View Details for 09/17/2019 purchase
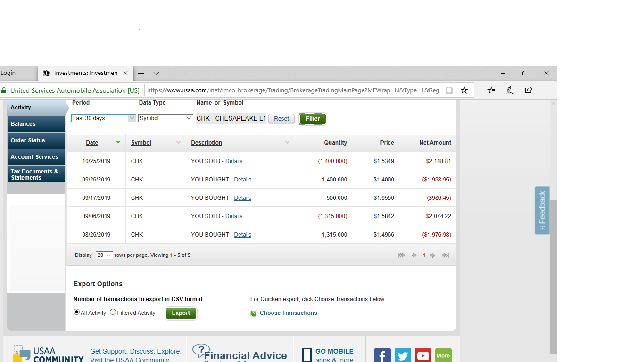This screenshot has height=362, width=644. [x=242, y=198]
